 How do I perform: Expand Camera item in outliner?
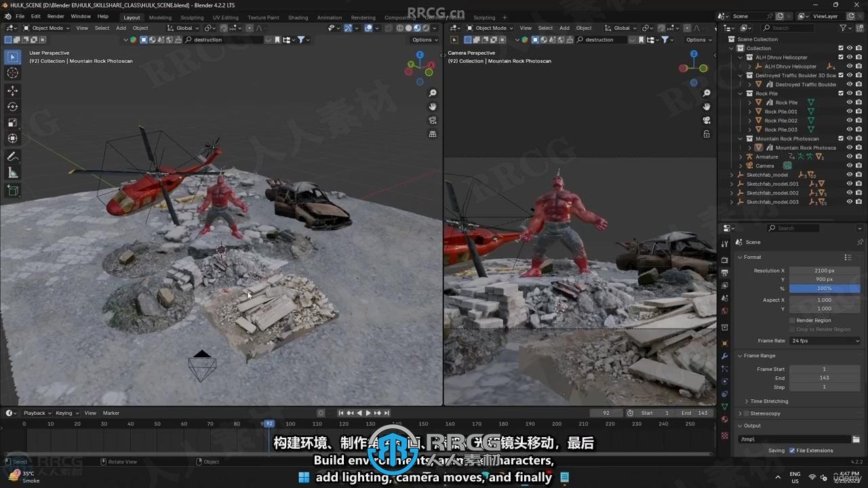pyautogui.click(x=741, y=165)
